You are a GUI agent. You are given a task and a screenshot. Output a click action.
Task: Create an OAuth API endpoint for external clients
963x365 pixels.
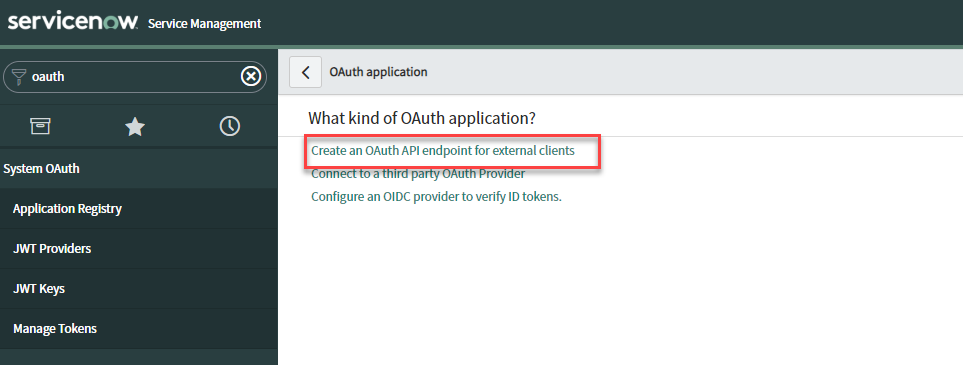pyautogui.click(x=443, y=151)
